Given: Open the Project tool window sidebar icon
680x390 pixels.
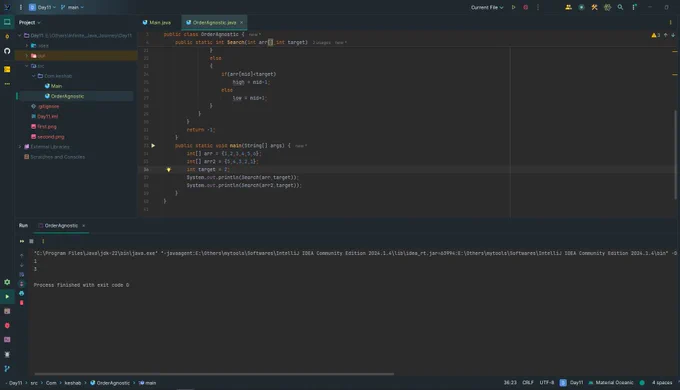Looking at the screenshot, I should [x=7, y=22].
